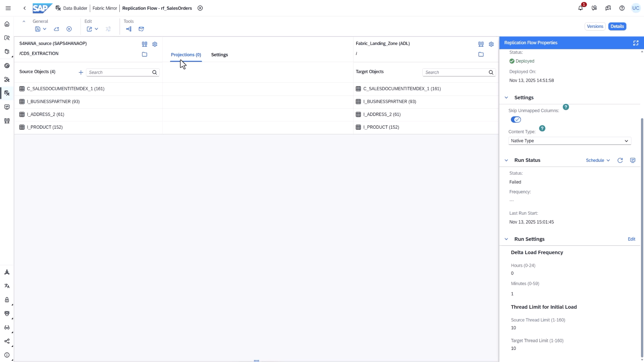
Task: Open the Run Status monitor icon beside refresh
Action: [x=633, y=160]
